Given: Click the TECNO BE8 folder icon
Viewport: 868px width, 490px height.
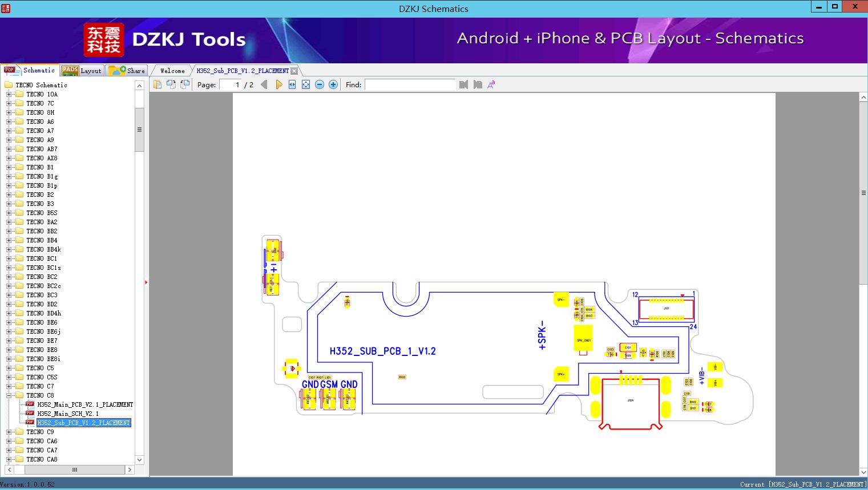Looking at the screenshot, I should pyautogui.click(x=19, y=350).
